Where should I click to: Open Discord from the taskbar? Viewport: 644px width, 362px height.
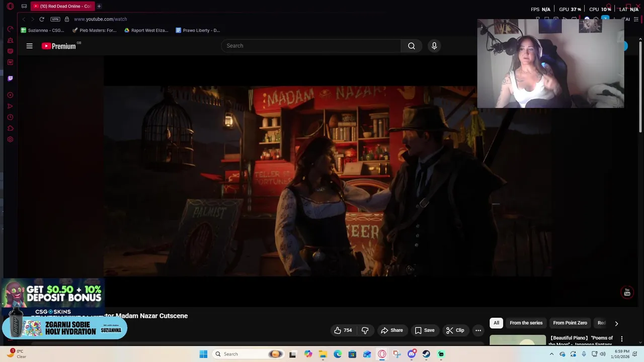[x=412, y=354]
